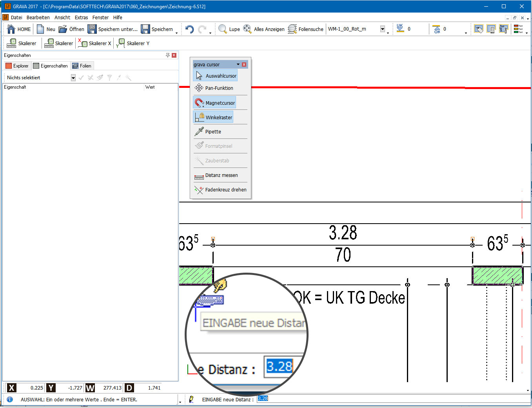This screenshot has height=408, width=532.
Task: Toggle the Winkelraster angle grid
Action: (213, 117)
